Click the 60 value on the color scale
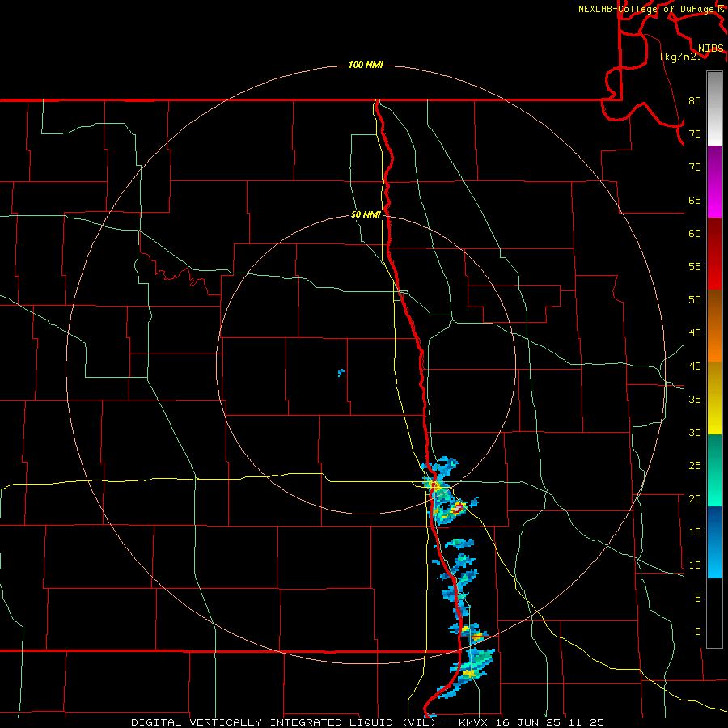 pos(695,234)
